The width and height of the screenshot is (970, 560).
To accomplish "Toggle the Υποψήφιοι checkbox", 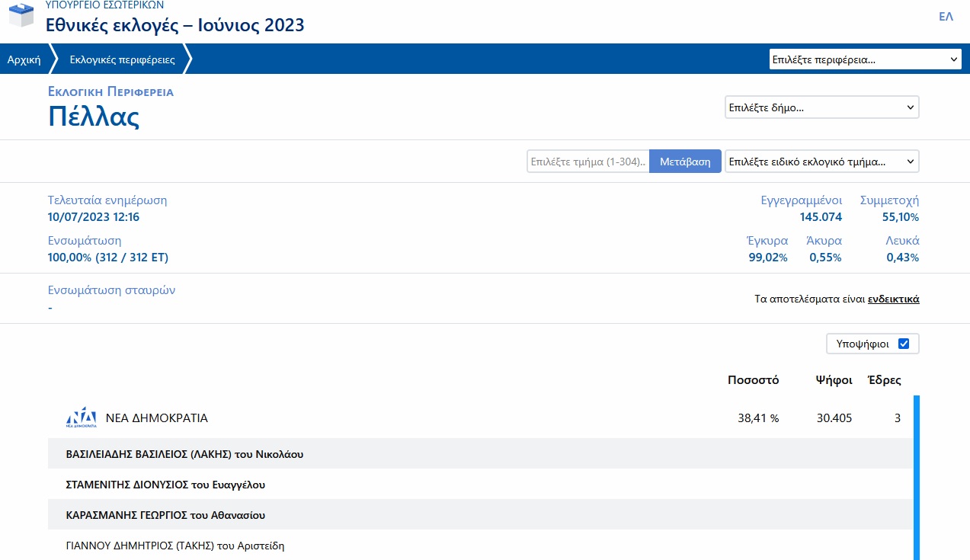I will pyautogui.click(x=904, y=344).
